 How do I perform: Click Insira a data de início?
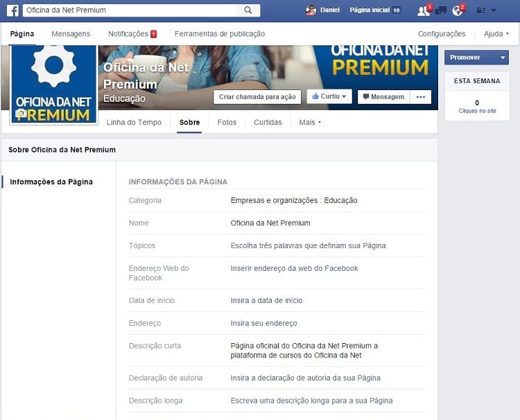tap(266, 301)
